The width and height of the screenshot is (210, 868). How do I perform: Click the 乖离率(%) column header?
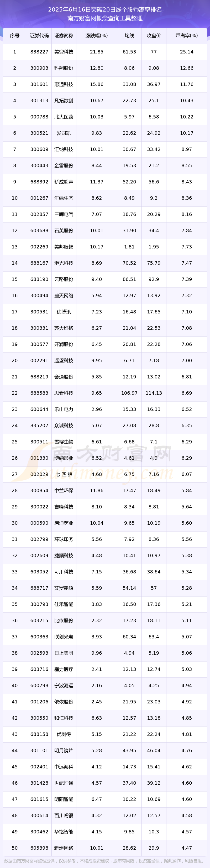pyautogui.click(x=187, y=36)
